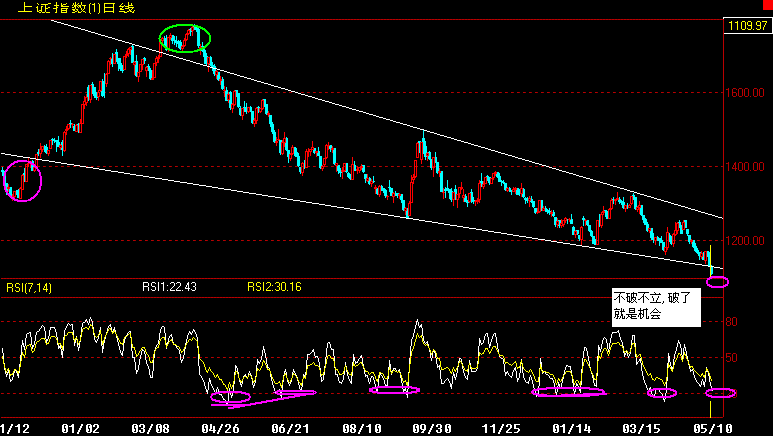
Task: Click the 04/26 date axis label
Action: [220, 429]
